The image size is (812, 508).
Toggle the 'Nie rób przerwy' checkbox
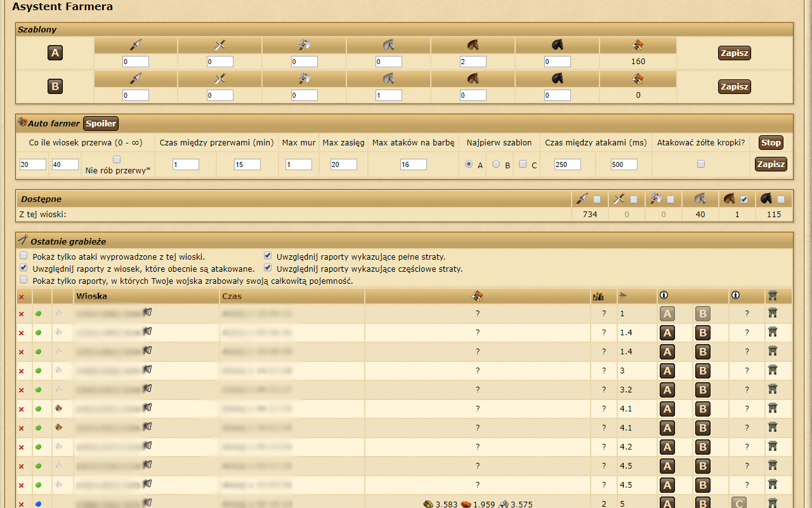click(x=117, y=159)
